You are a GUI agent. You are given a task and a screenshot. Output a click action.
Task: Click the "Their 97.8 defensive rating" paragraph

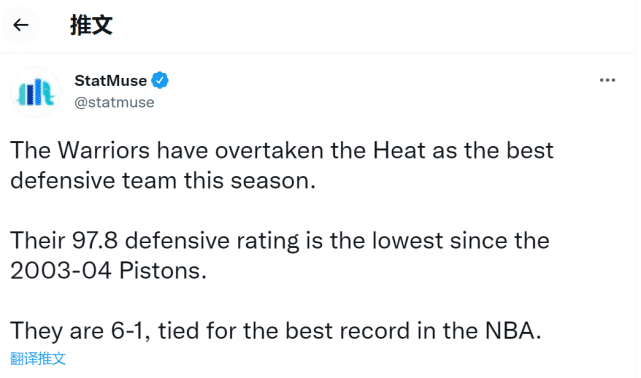[x=280, y=255]
